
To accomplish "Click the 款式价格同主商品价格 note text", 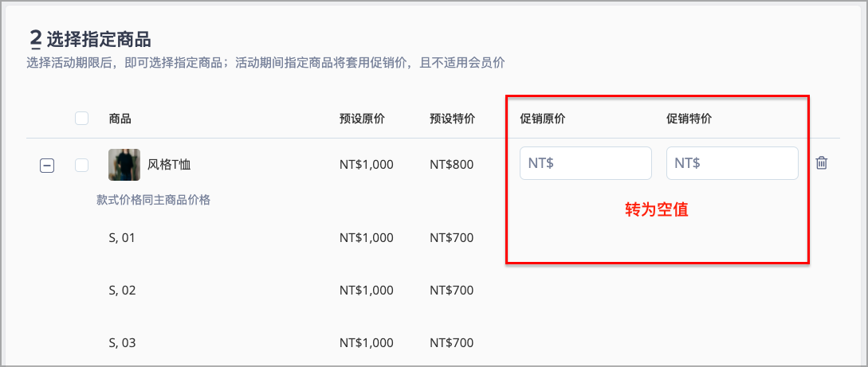I will [153, 200].
